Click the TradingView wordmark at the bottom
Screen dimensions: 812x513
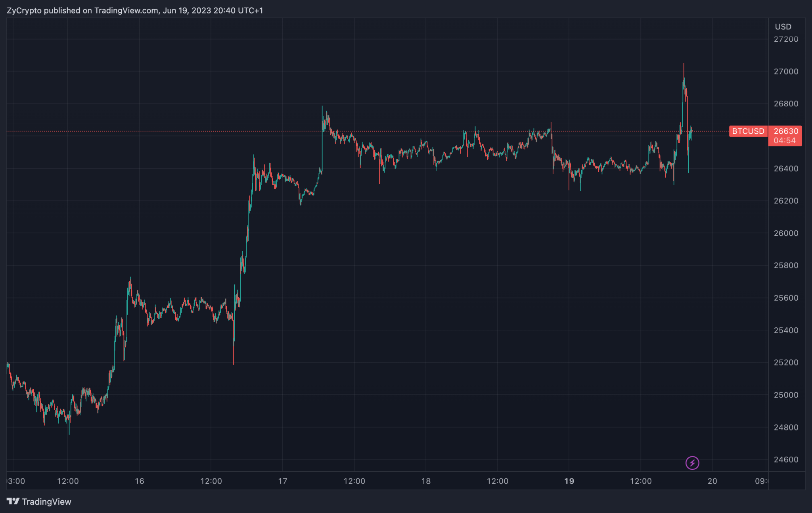47,501
